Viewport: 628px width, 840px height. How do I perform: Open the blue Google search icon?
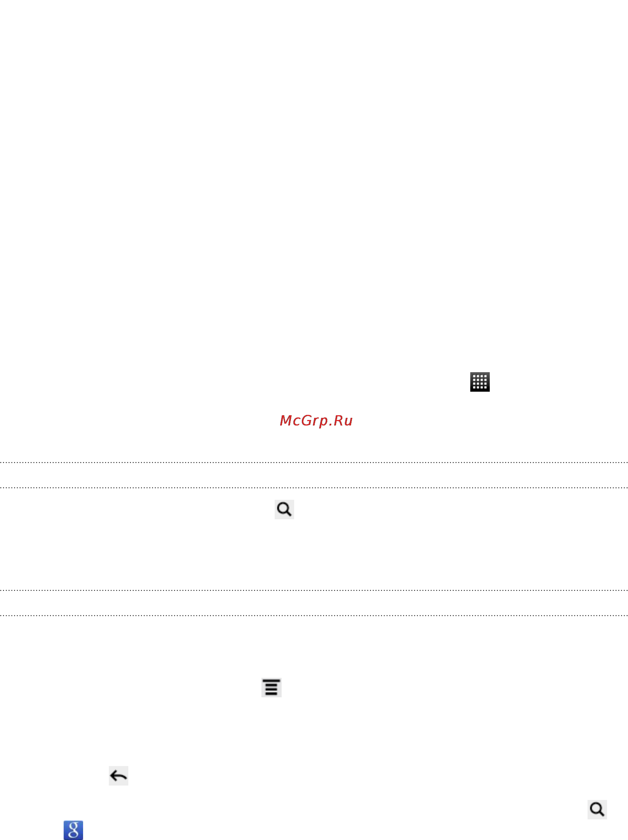[73, 830]
